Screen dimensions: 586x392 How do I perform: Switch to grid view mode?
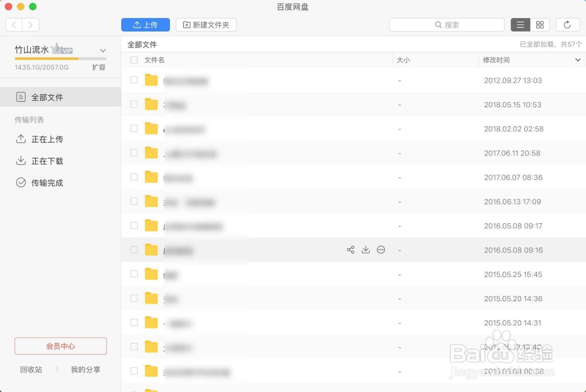540,25
